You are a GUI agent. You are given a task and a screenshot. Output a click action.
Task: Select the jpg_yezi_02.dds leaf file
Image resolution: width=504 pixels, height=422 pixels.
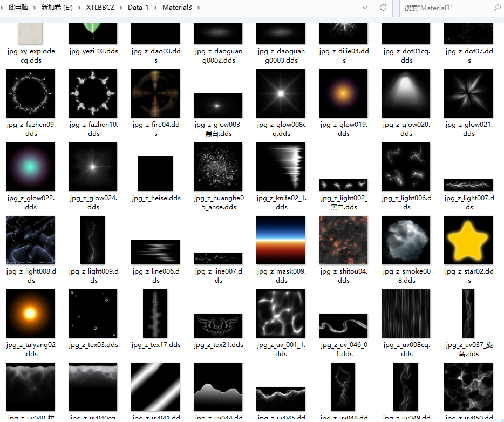93,33
